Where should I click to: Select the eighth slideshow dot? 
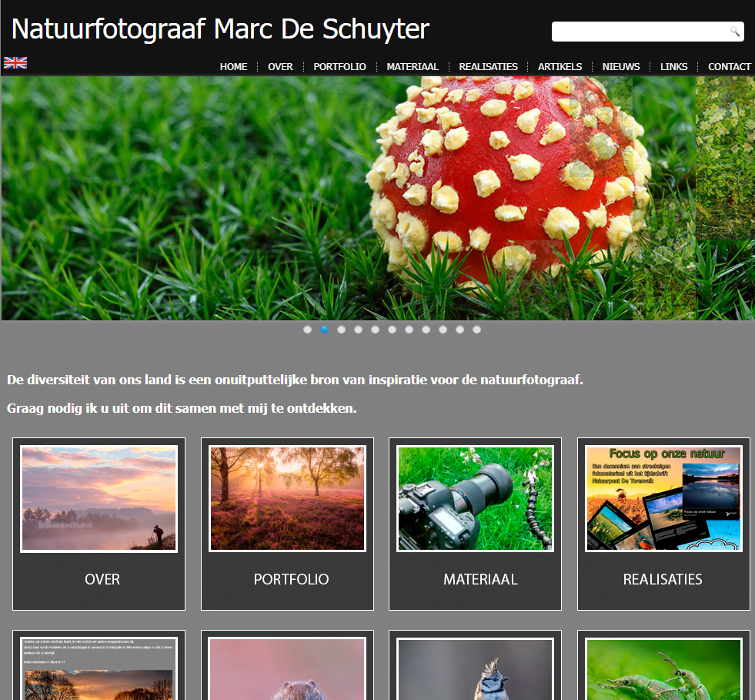426,330
